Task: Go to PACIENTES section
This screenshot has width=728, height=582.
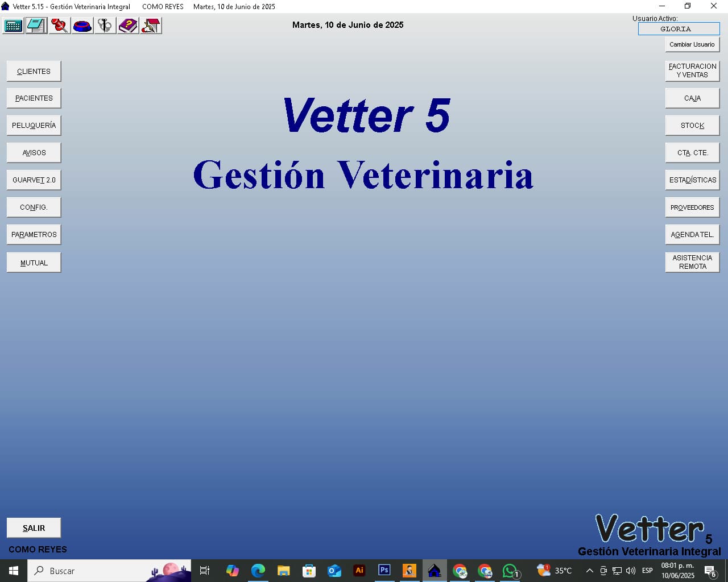Action: point(34,98)
